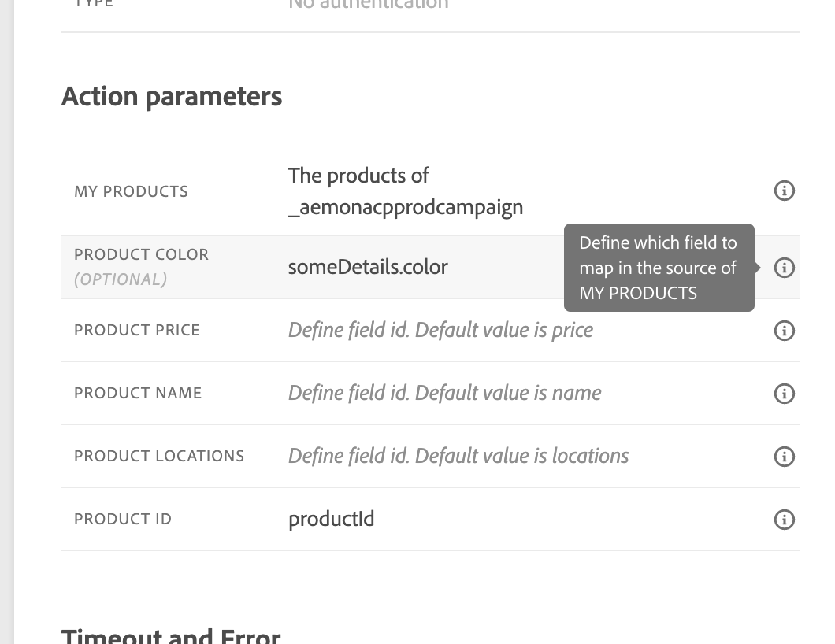835x644 pixels.
Task: Click the PRODUCT COLOR info icon
Action: [784, 268]
